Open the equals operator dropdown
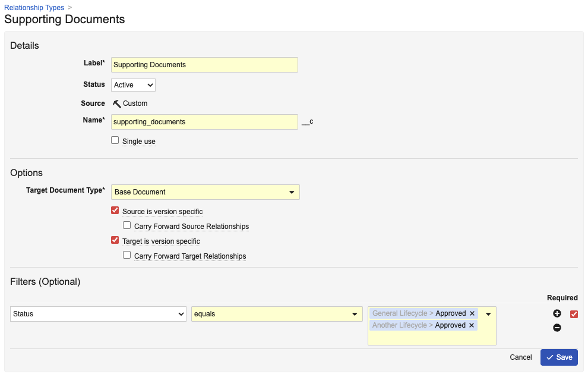The height and width of the screenshot is (377, 588). click(x=277, y=314)
